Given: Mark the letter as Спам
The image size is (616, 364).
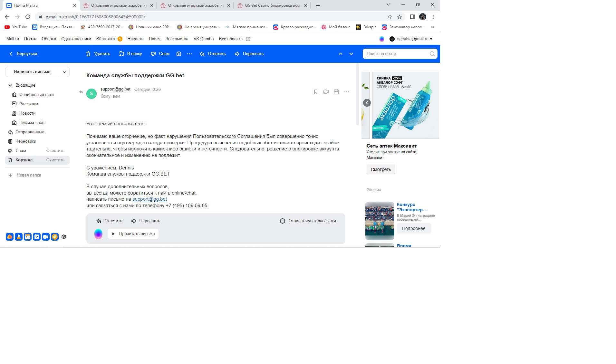Looking at the screenshot, I should pos(160,54).
